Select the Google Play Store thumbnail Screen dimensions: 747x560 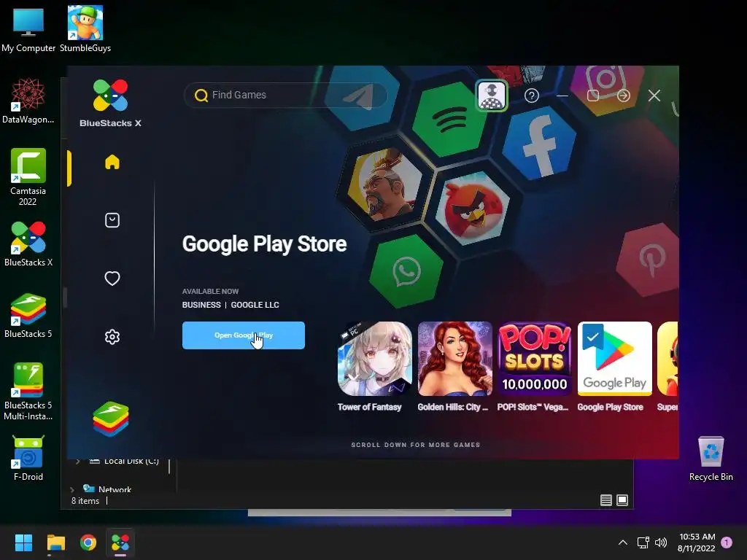(x=614, y=359)
